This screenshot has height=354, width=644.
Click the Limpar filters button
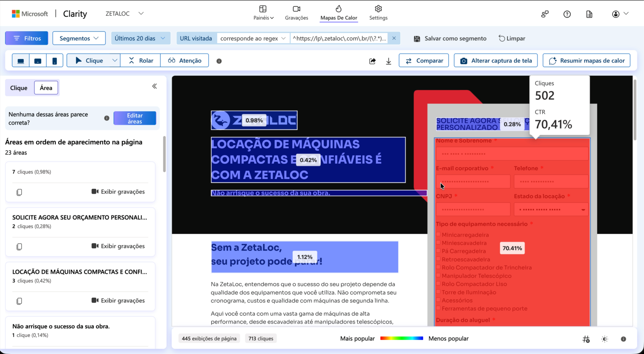[512, 38]
